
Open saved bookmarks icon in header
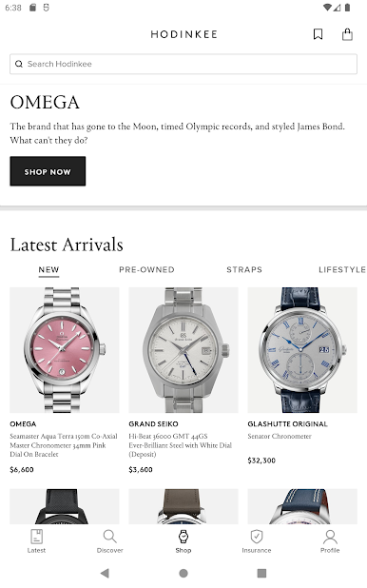point(318,34)
